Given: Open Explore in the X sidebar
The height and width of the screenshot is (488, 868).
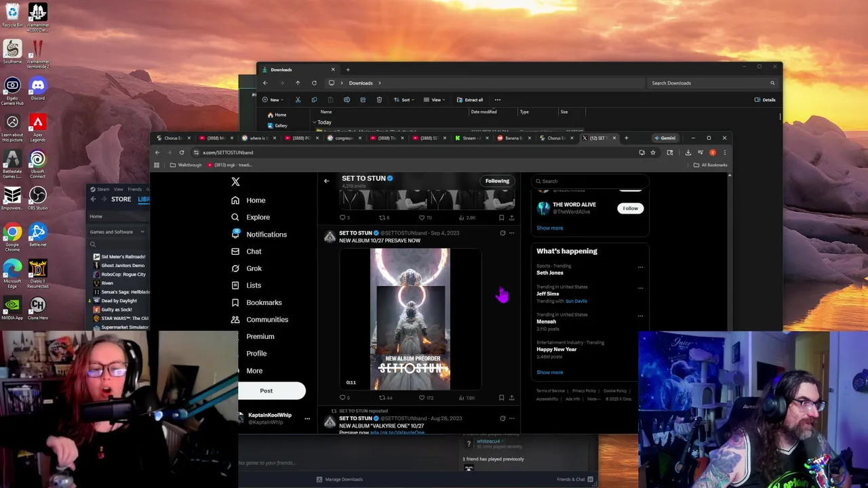Looking at the screenshot, I should 250,217.
